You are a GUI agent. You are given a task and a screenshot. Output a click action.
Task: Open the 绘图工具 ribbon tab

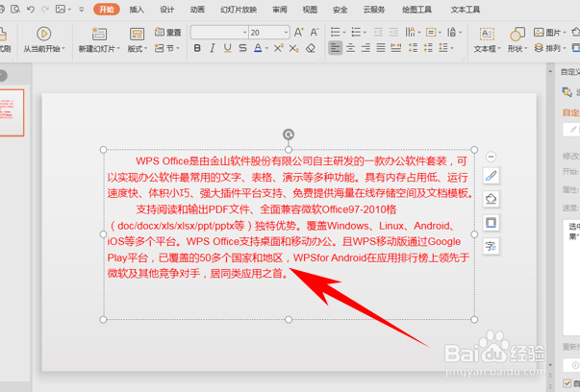416,10
